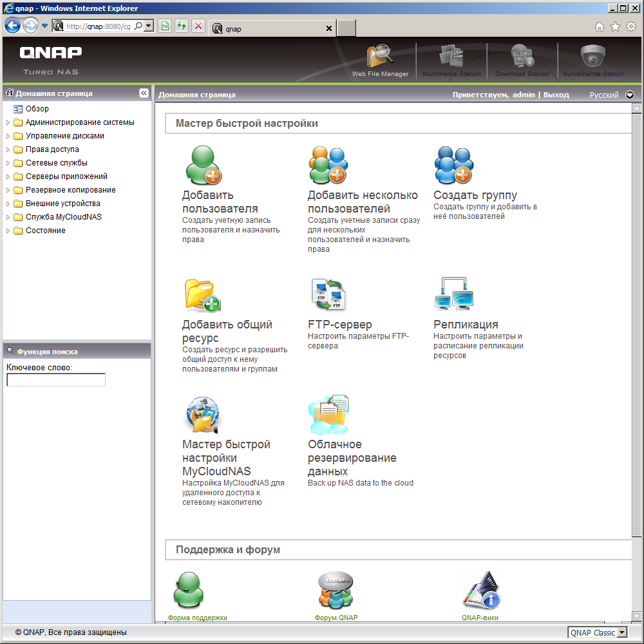Open browser tools gear menu
The height and width of the screenshot is (644, 644).
click(x=631, y=26)
